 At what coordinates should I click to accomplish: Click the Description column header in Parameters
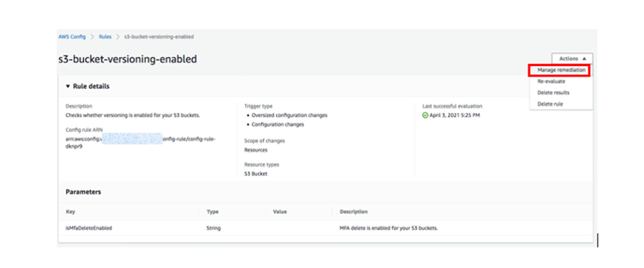[353, 212]
